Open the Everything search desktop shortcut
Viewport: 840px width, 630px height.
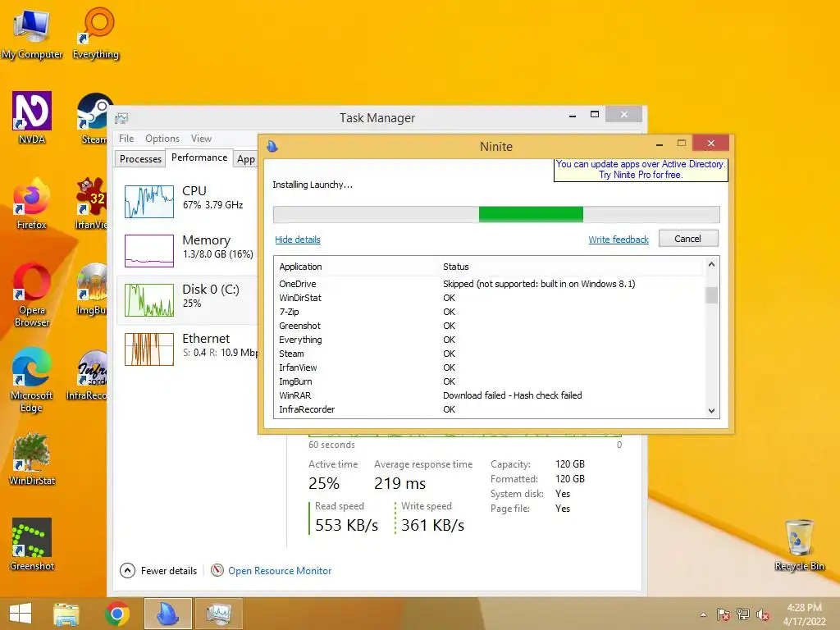[x=95, y=33]
